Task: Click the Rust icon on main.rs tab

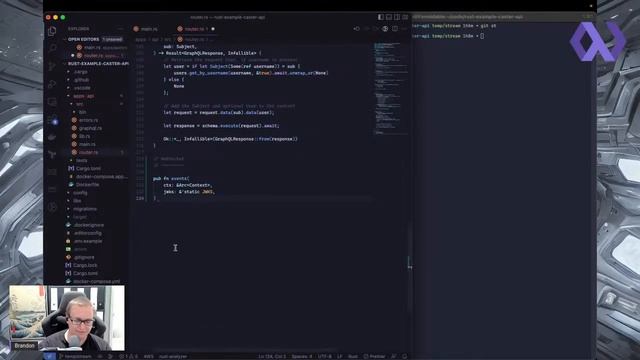Action: click(x=136, y=29)
